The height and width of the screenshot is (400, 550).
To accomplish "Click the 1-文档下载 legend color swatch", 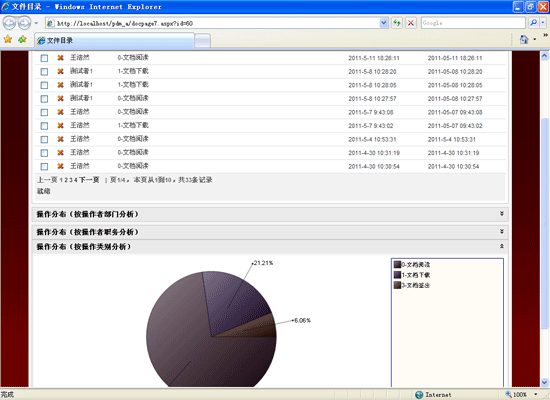I will pos(397,275).
